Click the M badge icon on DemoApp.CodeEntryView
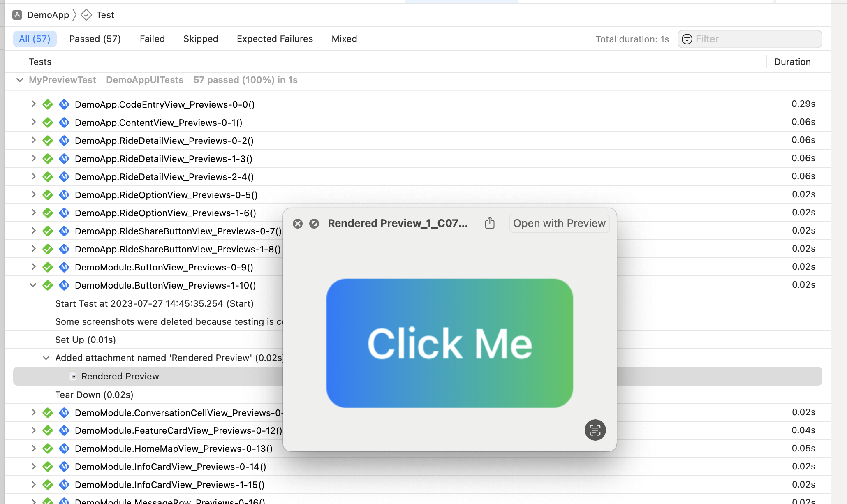The width and height of the screenshot is (847, 504). click(64, 104)
